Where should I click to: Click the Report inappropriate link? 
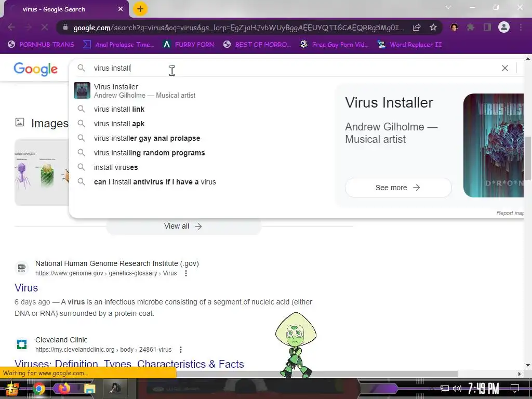pyautogui.click(x=510, y=213)
